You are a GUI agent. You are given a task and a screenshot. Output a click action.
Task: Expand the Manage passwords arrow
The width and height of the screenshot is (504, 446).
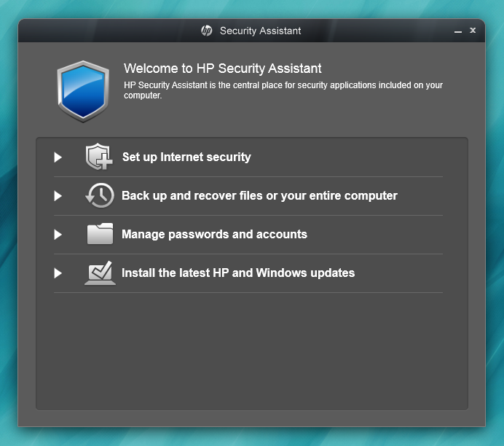(x=58, y=235)
